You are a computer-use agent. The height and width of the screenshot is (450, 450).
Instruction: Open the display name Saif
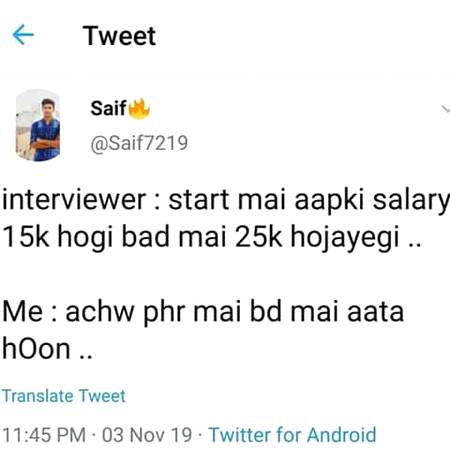click(x=109, y=109)
